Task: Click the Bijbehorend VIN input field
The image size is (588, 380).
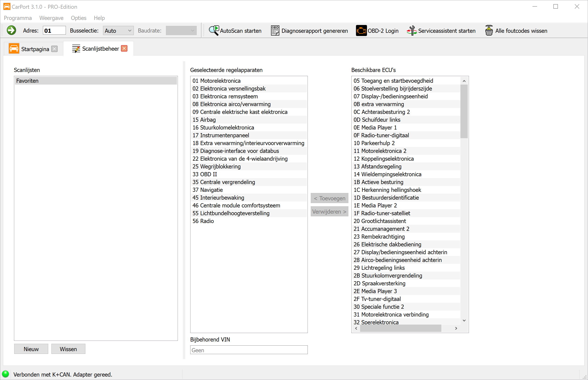Action: [x=249, y=350]
